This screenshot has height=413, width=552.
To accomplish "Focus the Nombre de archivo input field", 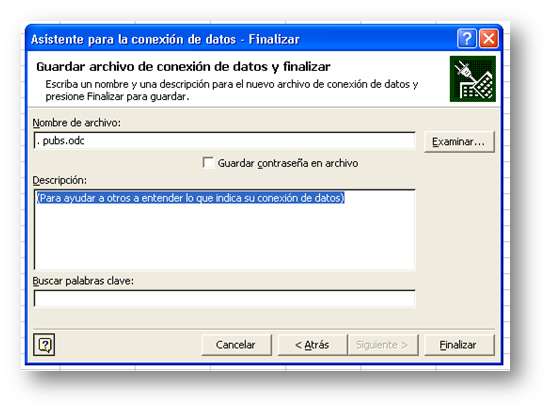I will coord(225,141).
